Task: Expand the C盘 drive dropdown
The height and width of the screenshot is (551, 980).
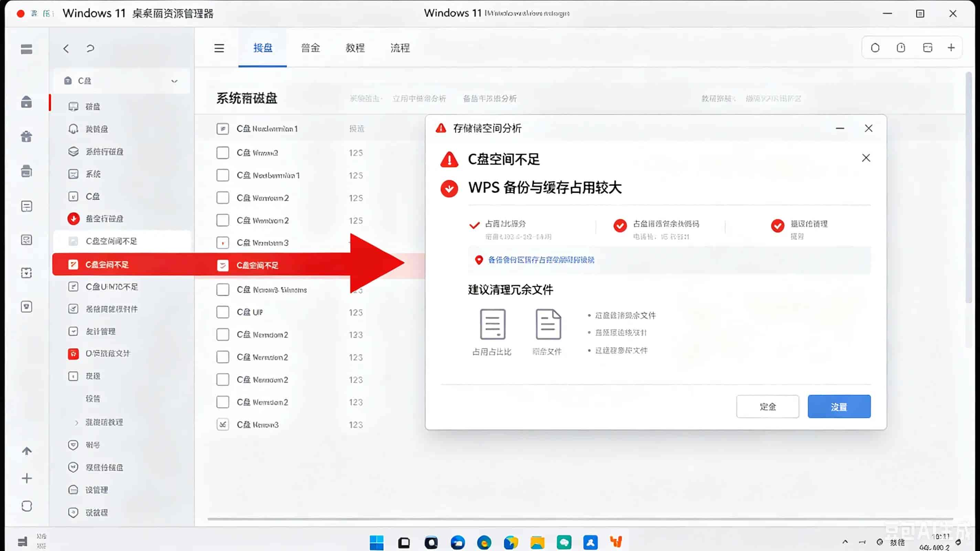Action: (x=174, y=81)
